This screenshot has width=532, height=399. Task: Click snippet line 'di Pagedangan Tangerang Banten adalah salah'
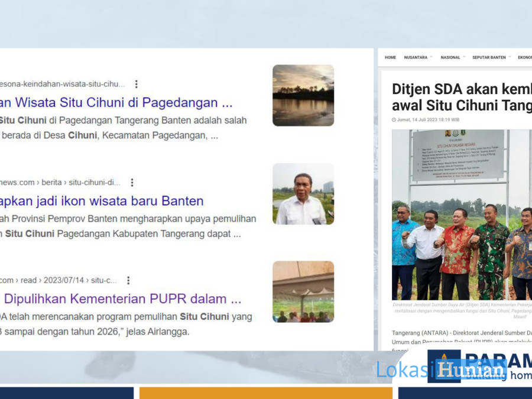point(123,121)
